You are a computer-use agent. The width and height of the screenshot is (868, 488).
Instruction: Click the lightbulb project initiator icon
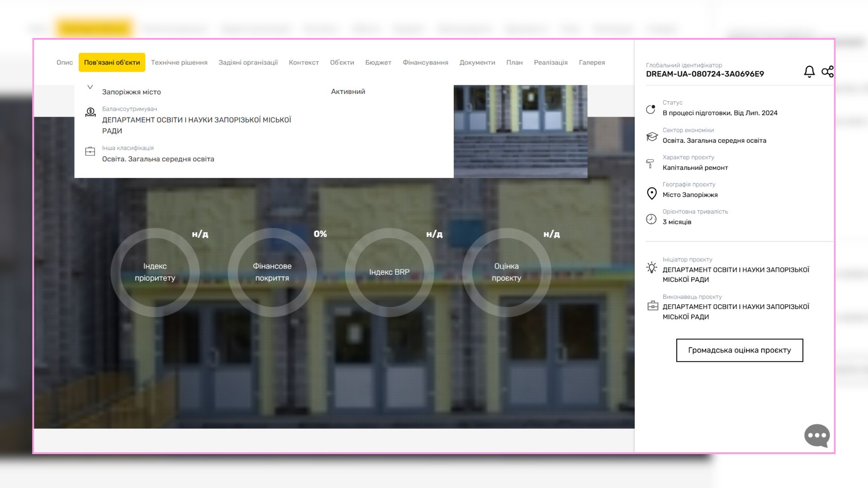pyautogui.click(x=651, y=267)
